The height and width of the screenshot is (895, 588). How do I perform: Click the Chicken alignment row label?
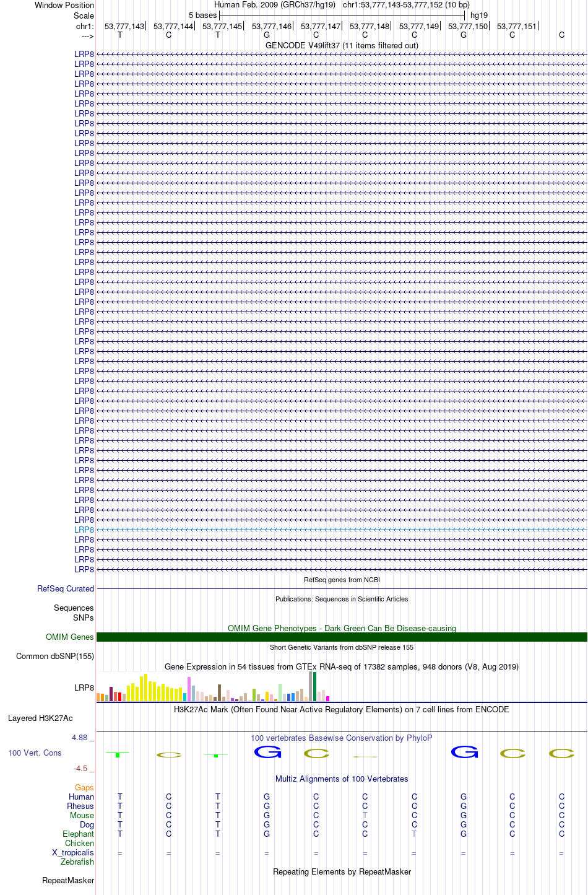[x=80, y=843]
